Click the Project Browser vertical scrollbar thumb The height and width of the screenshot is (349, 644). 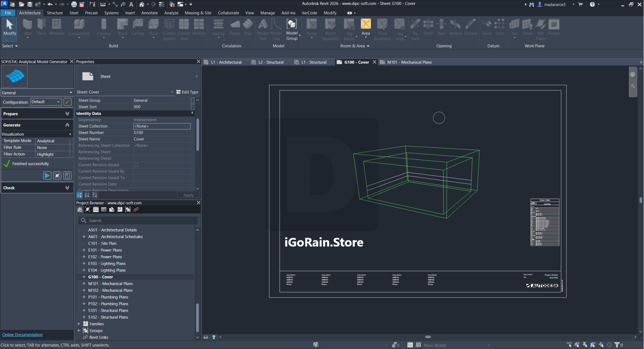coord(197,318)
